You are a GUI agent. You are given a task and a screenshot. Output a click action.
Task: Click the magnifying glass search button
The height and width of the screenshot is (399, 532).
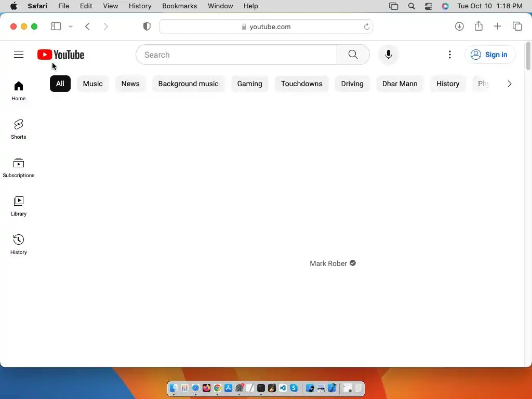(x=353, y=55)
